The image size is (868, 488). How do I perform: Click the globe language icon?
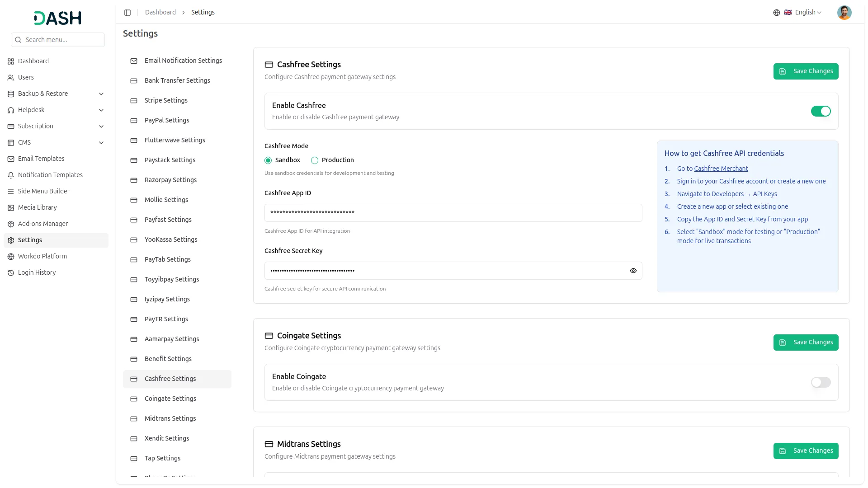click(x=777, y=13)
